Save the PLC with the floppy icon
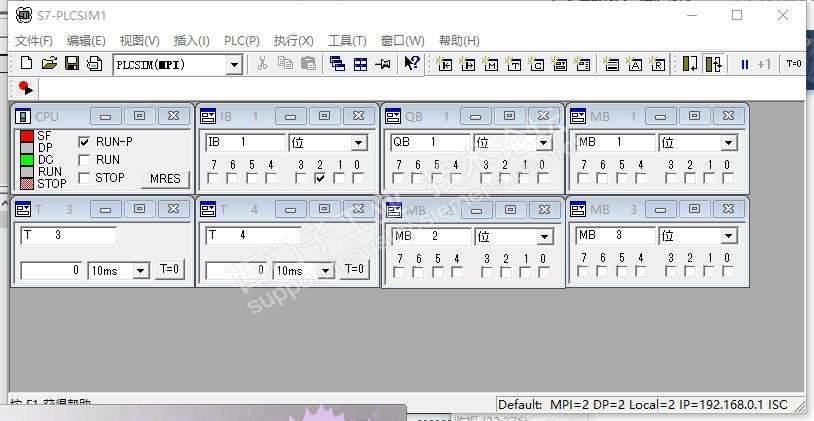 pos(72,64)
